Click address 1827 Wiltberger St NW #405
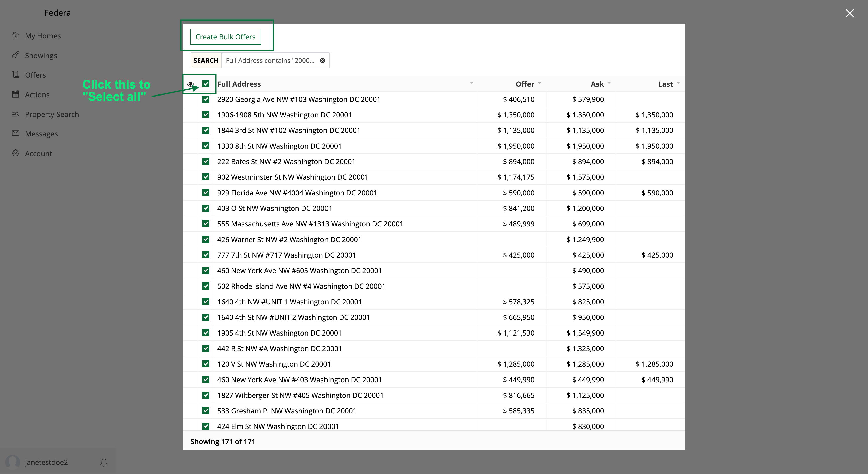The width and height of the screenshot is (868, 474). tap(300, 395)
